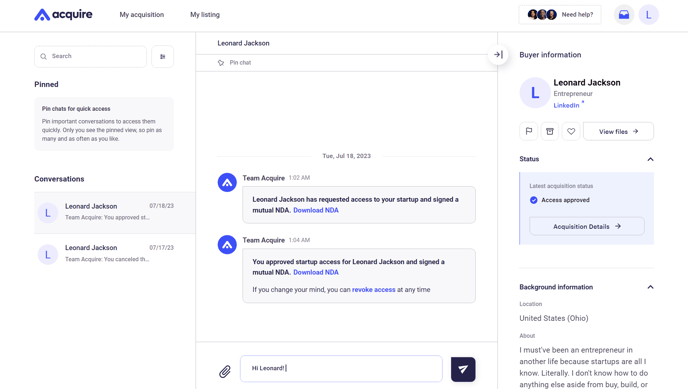Favorite the buyer with heart icon
The image size is (688, 389).
(x=571, y=131)
